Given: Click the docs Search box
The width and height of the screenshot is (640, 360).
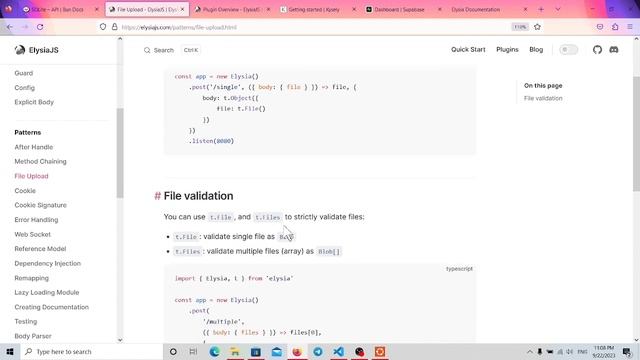Looking at the screenshot, I should tap(172, 50).
